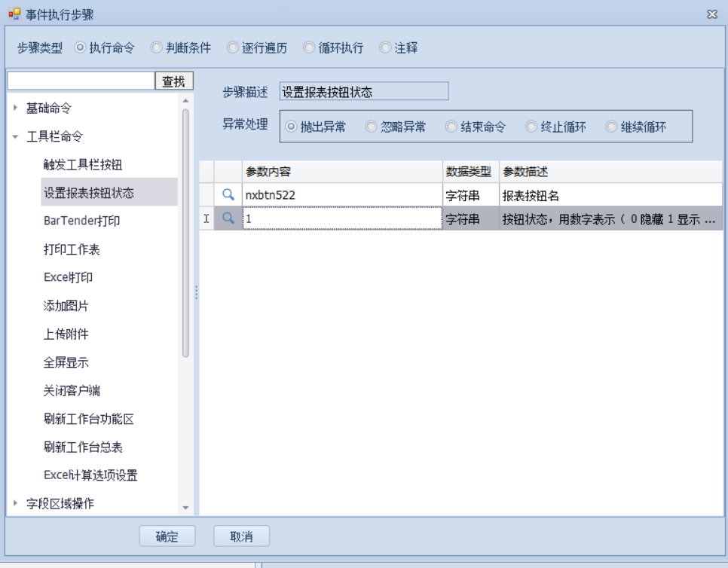Collapse the 工具栏命令 tree node
The height and width of the screenshot is (568, 728).
point(16,137)
